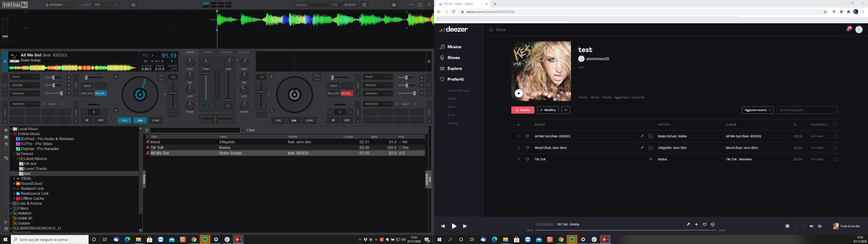Add ECHO effect plus button on deck B
The image size is (868, 244).
tap(421, 77)
